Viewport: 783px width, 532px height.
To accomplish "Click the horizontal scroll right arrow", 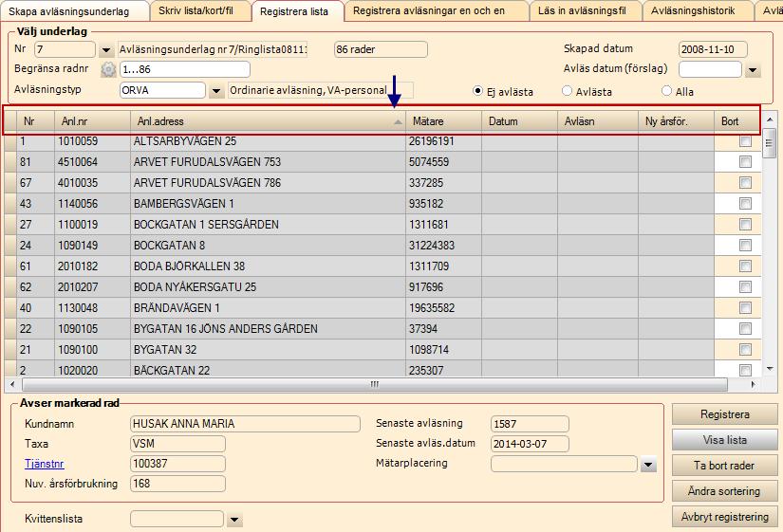I will 753,384.
